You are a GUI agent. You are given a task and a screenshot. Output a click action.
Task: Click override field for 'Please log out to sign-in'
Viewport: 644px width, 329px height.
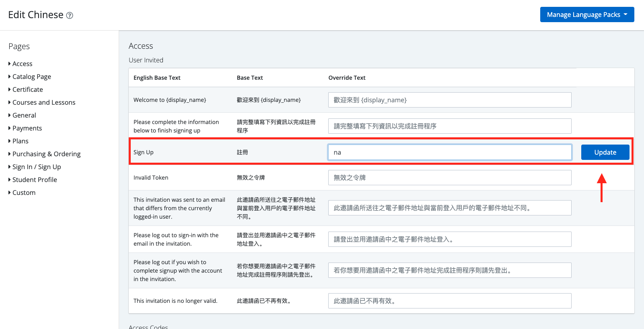click(449, 239)
